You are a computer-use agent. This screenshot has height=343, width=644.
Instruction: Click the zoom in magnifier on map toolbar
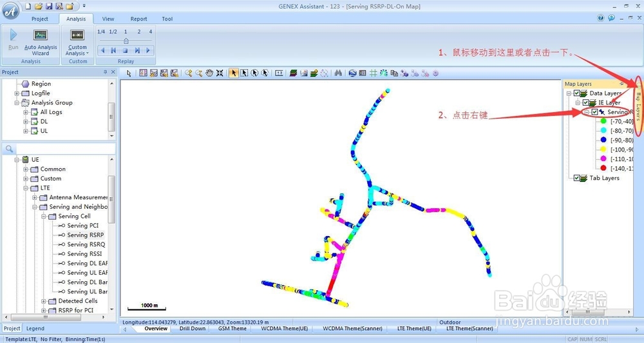point(189,73)
